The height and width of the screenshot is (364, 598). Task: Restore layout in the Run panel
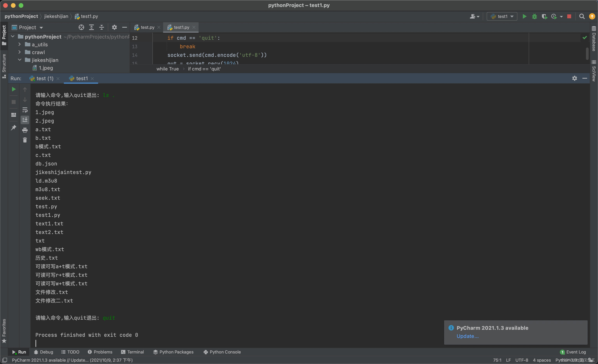14,115
